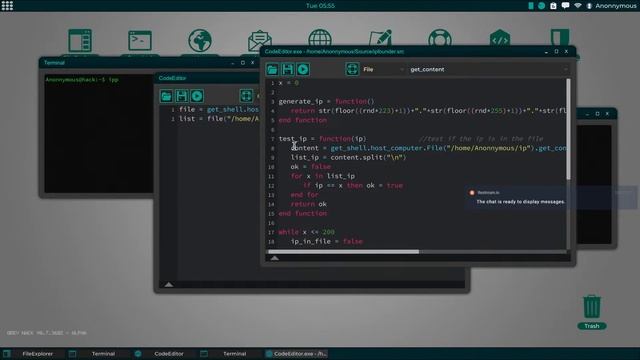The height and width of the screenshot is (360, 640).
Task: Click 'while x <= 200' code line
Action: [x=306, y=232]
